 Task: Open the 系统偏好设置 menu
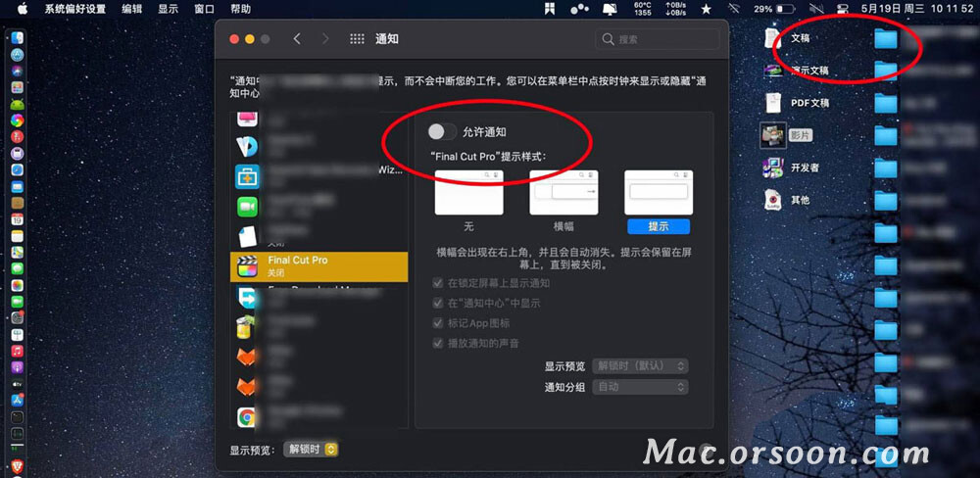point(75,10)
